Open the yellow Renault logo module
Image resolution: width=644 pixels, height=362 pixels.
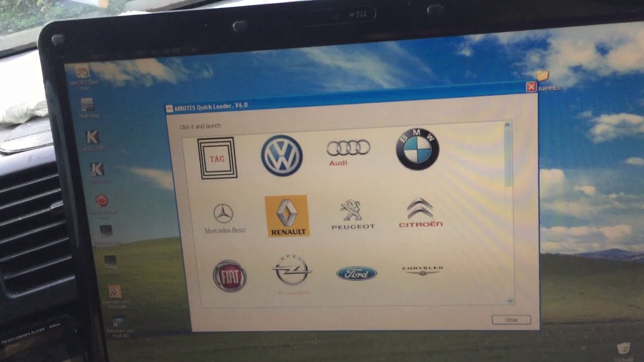287,216
